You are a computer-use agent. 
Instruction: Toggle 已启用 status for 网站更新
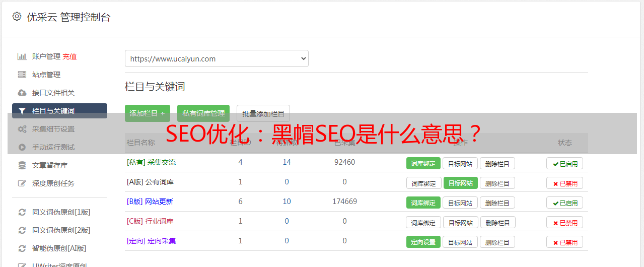(x=565, y=203)
